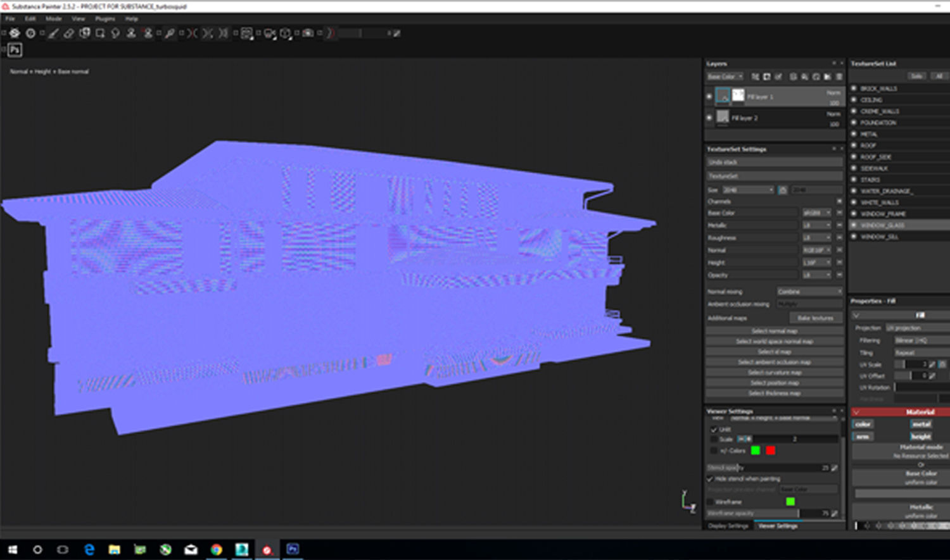950x560 pixels.
Task: Click the Windows Start button
Action: click(x=13, y=549)
